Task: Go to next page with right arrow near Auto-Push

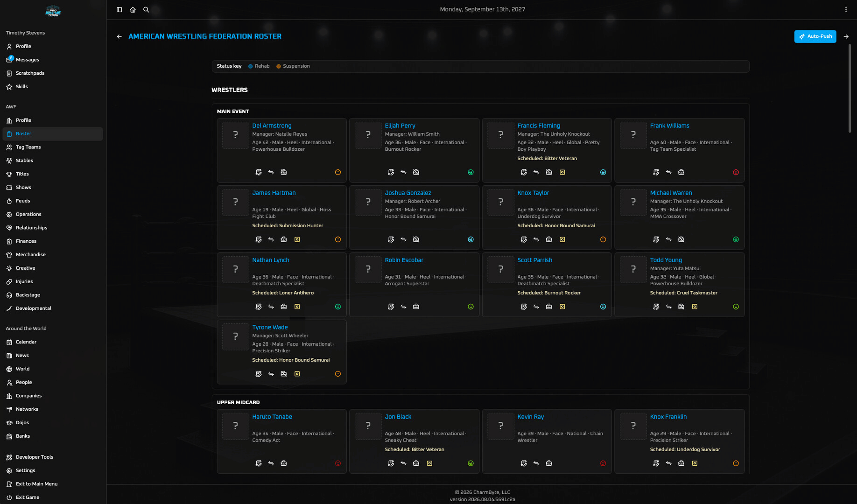Action: pos(846,36)
